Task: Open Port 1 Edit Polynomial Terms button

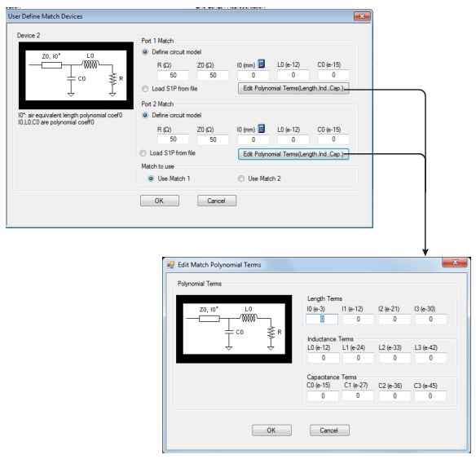Action: coord(293,88)
